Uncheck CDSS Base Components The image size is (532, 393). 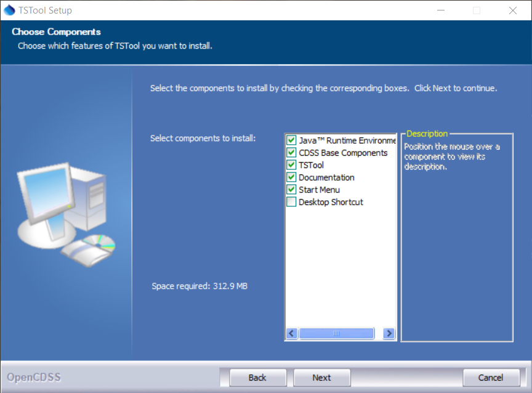[291, 153]
